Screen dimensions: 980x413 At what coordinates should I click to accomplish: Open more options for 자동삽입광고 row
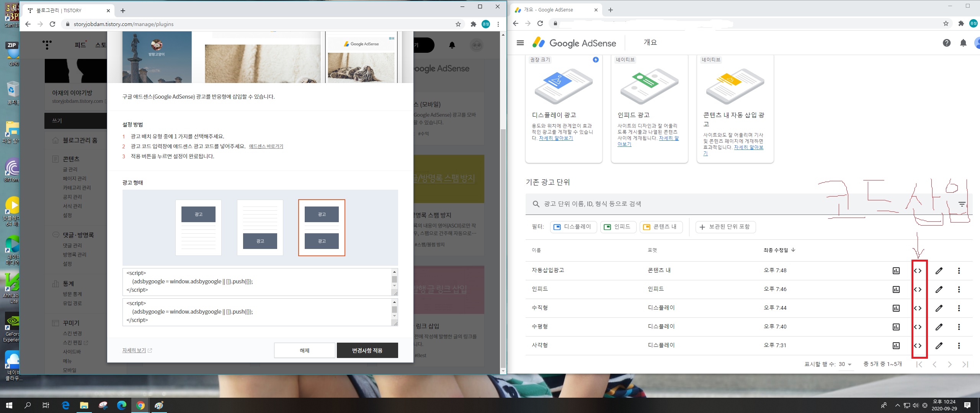[x=959, y=271]
